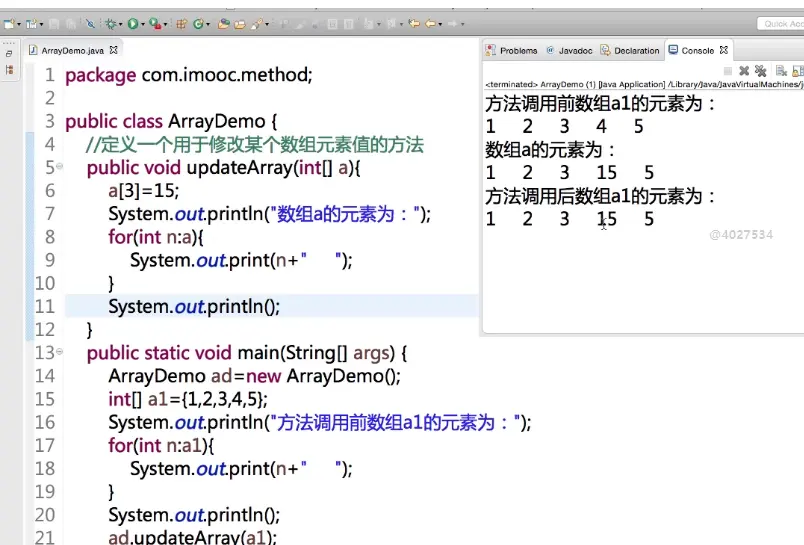Click the Debug bug icon

coord(109,23)
